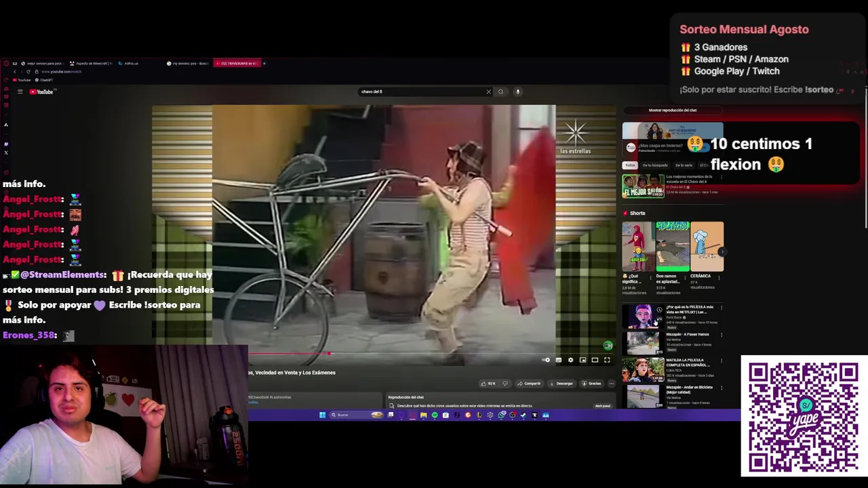868x488 pixels.
Task: Clear the 'chavo del 8' search text
Action: click(x=488, y=91)
